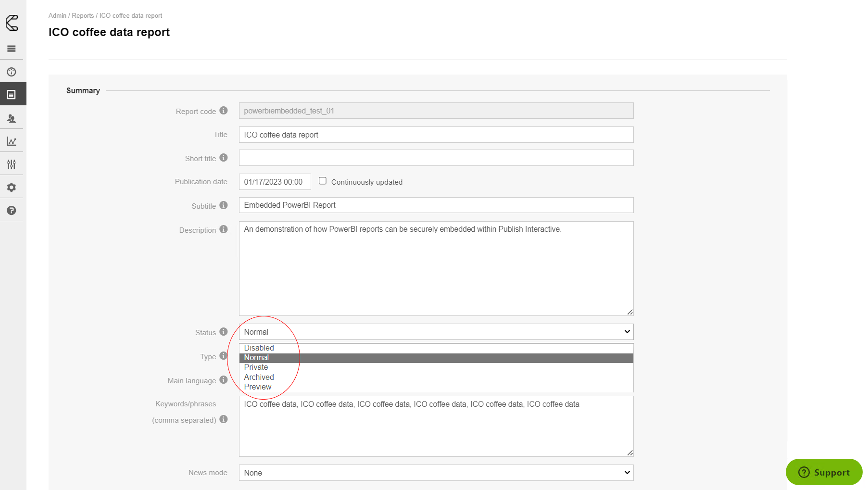Click the hamburger menu icon in sidebar
Image resolution: width=868 pixels, height=490 pixels.
[x=12, y=49]
